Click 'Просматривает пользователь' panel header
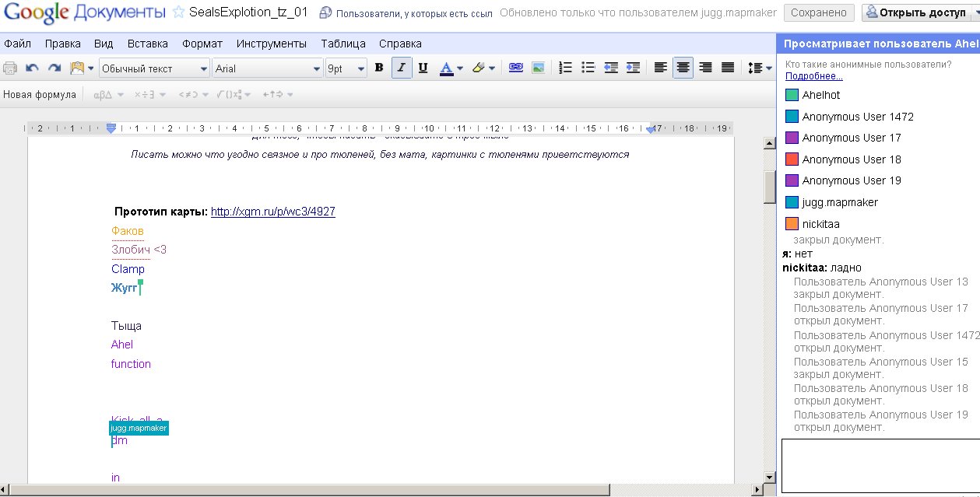980x497 pixels. click(878, 44)
